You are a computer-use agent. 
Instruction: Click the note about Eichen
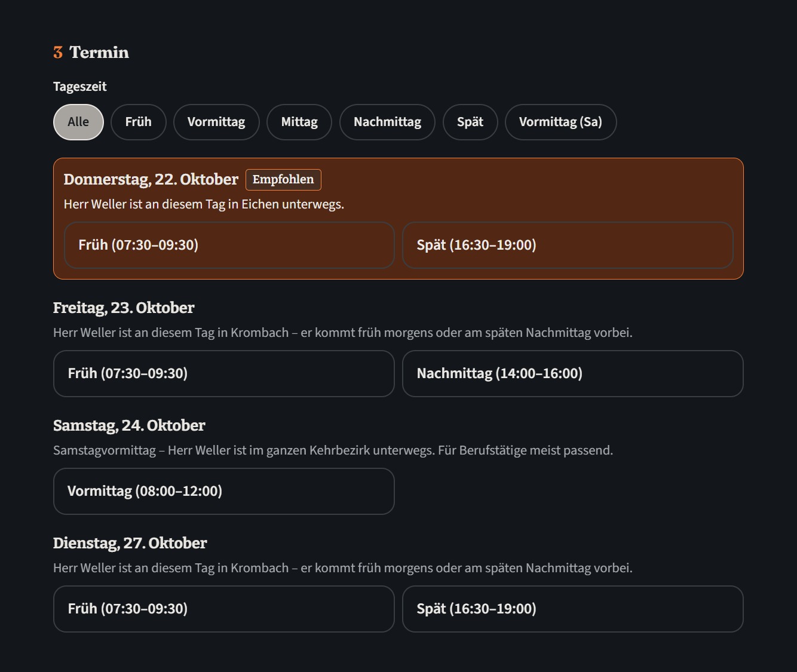tap(204, 204)
